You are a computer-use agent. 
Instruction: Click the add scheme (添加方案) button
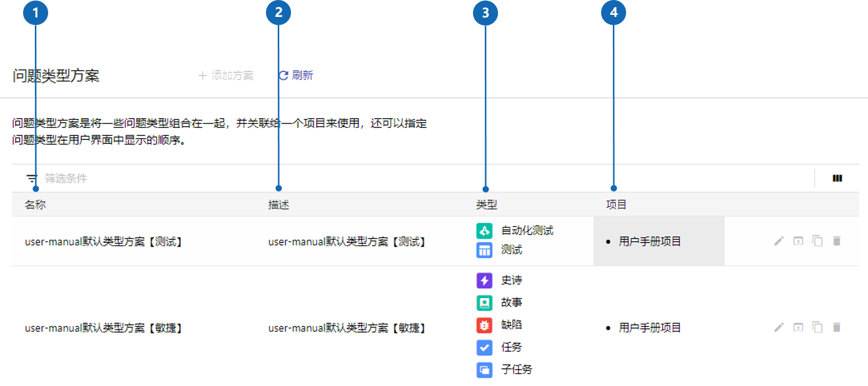(x=225, y=76)
